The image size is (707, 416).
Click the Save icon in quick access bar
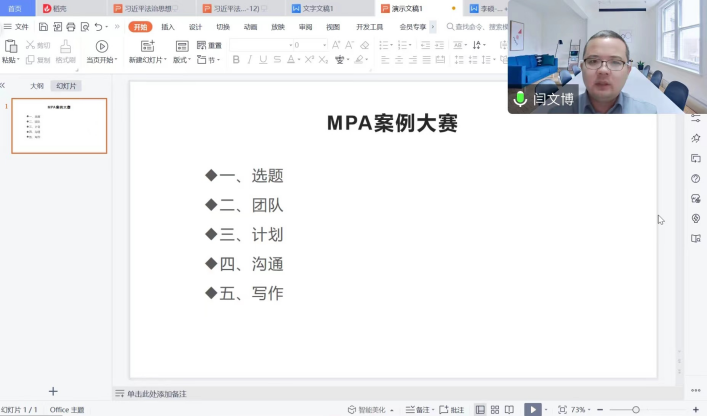[43, 27]
